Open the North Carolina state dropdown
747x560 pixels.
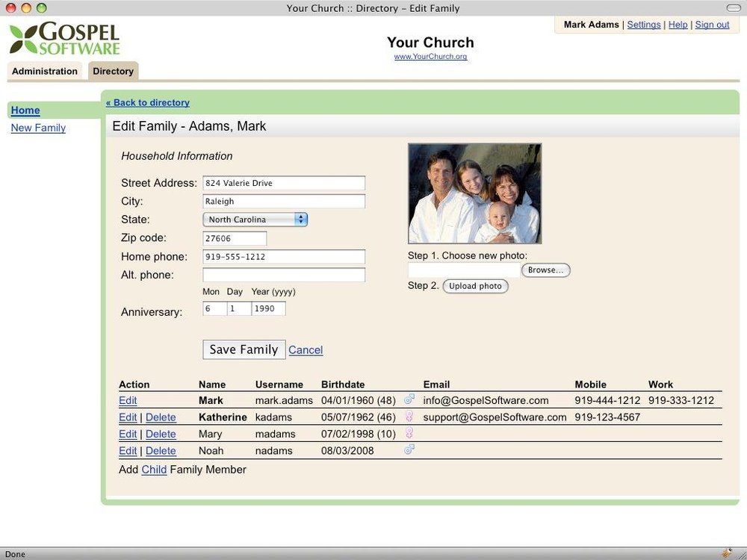tap(254, 220)
